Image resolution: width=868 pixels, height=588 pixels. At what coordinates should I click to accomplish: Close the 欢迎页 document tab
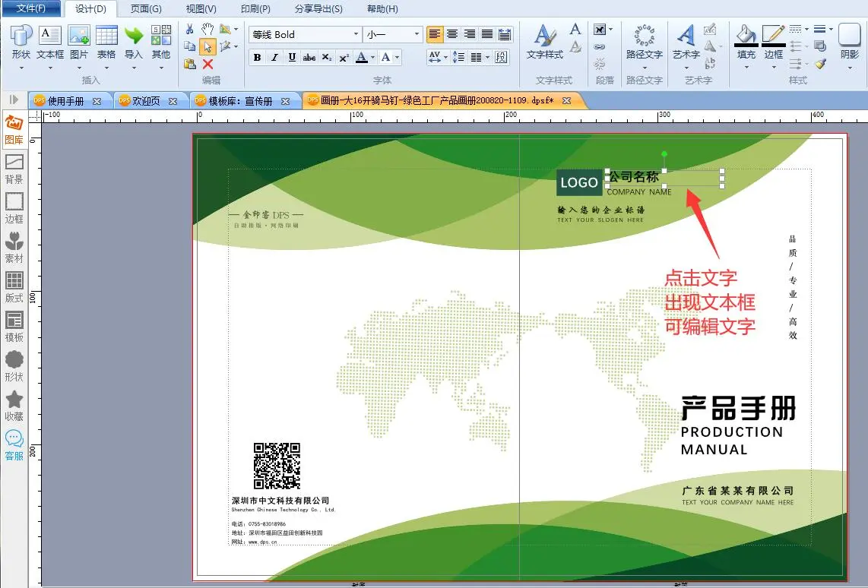coord(173,101)
